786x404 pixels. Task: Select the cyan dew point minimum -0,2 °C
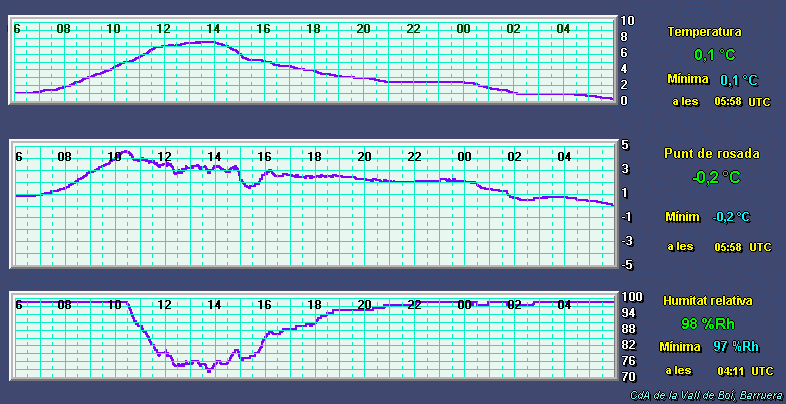731,217
